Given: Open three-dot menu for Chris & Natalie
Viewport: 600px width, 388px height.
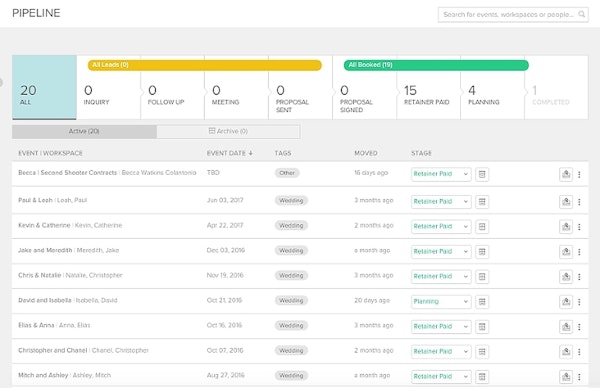Looking at the screenshot, I should (579, 277).
